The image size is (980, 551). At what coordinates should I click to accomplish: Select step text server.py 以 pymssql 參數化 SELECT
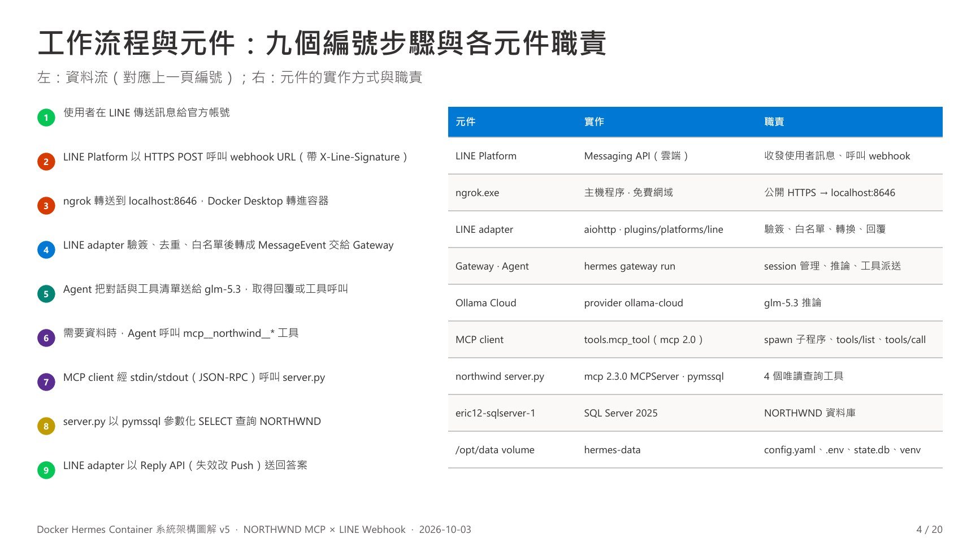click(192, 421)
